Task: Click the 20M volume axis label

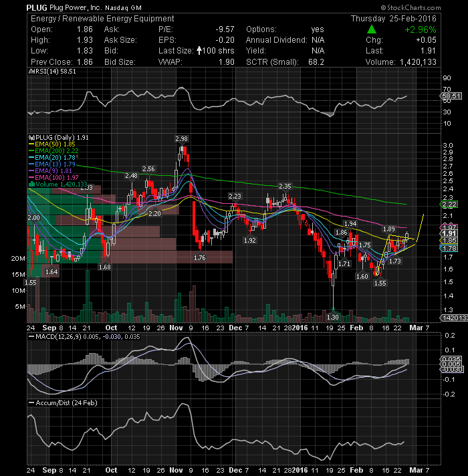Action: pos(18,258)
